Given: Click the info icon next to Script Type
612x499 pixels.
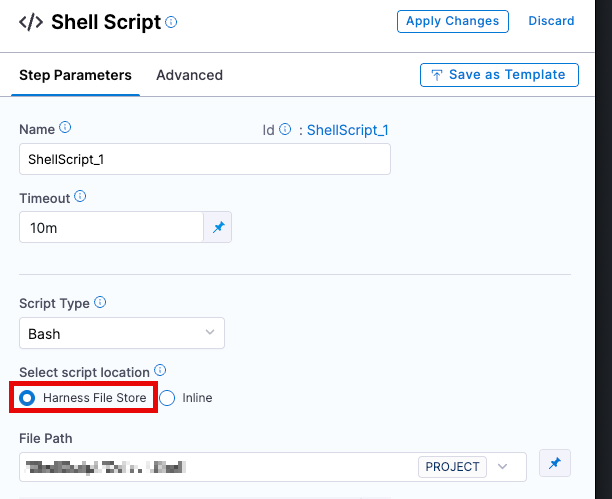Looking at the screenshot, I should (x=100, y=302).
